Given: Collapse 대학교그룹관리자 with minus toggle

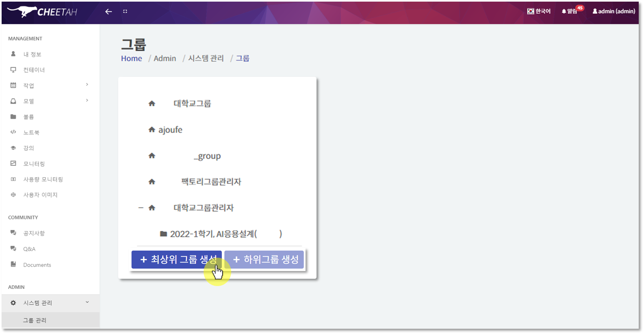Looking at the screenshot, I should pos(141,208).
